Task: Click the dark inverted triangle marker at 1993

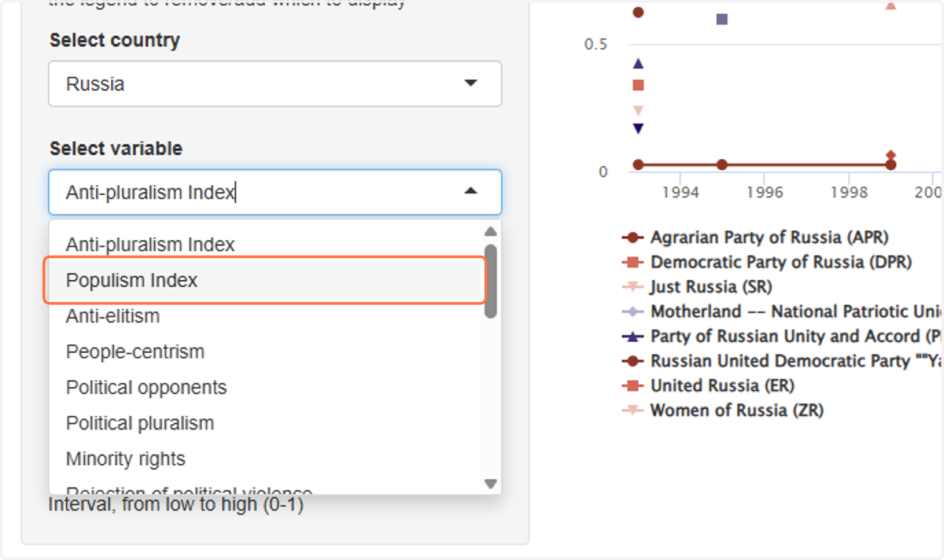Action: pyautogui.click(x=638, y=128)
